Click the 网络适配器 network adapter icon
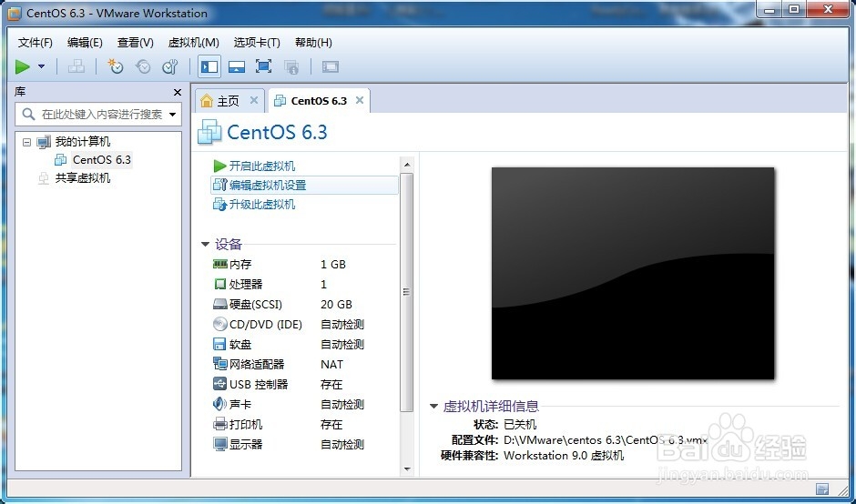 pos(219,364)
